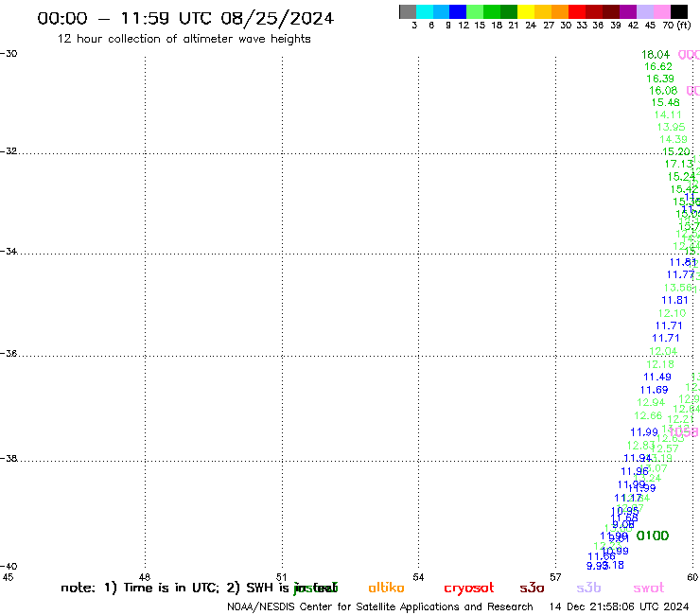Click the '14 Dec 21:58:06 UTC 2024' timestamp

point(619,607)
